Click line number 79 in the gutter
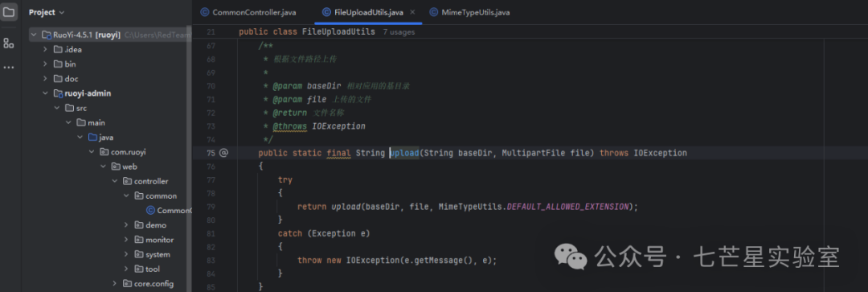The image size is (868, 292). point(211,207)
